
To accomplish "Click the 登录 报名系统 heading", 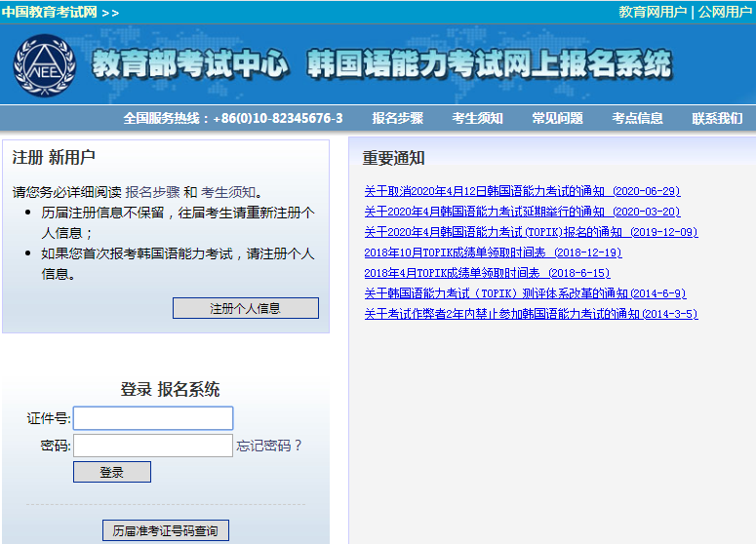I will coord(170,389).
